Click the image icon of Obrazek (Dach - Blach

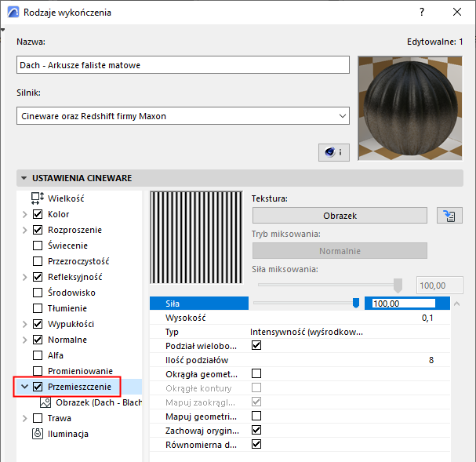click(x=45, y=402)
